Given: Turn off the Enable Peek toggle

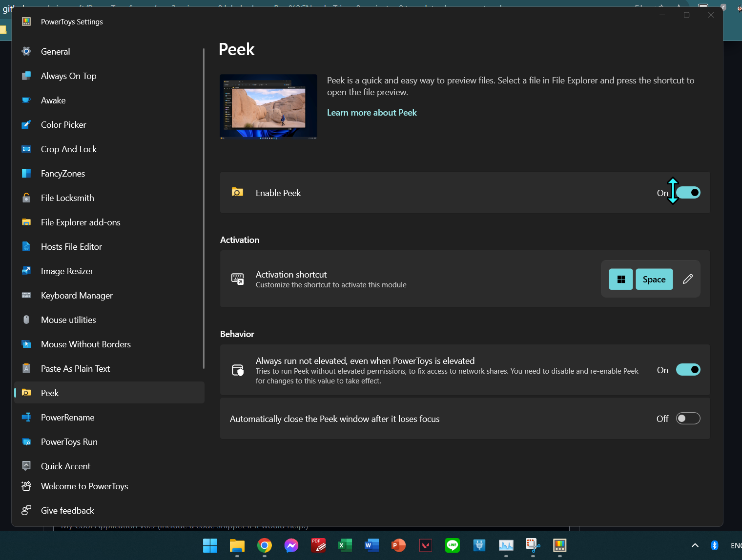Looking at the screenshot, I should pyautogui.click(x=688, y=192).
